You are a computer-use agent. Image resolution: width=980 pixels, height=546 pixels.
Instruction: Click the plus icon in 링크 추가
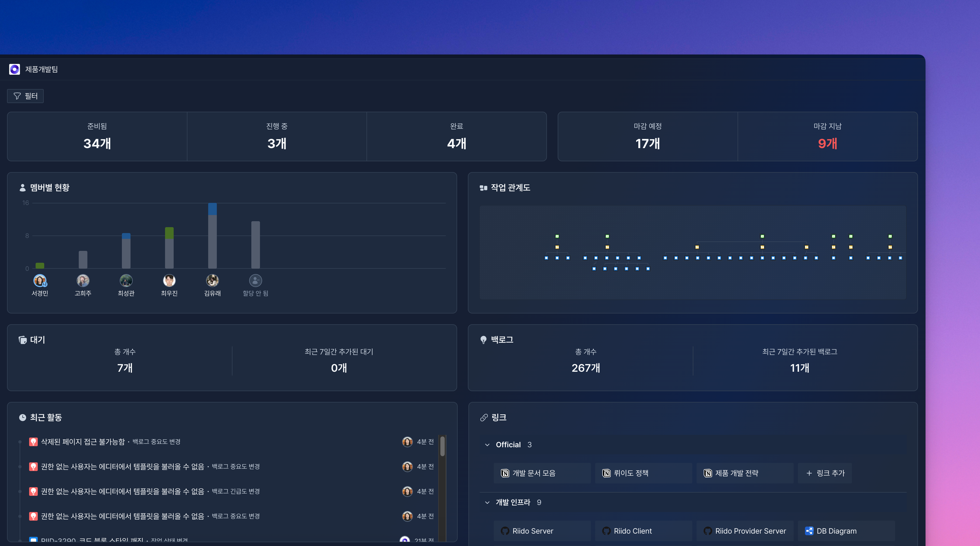pos(809,473)
